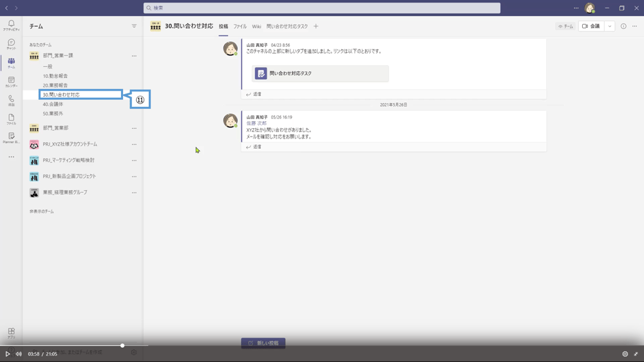The image size is (644, 362).
Task: Click the 新しい投稿 button
Action: pos(263,343)
